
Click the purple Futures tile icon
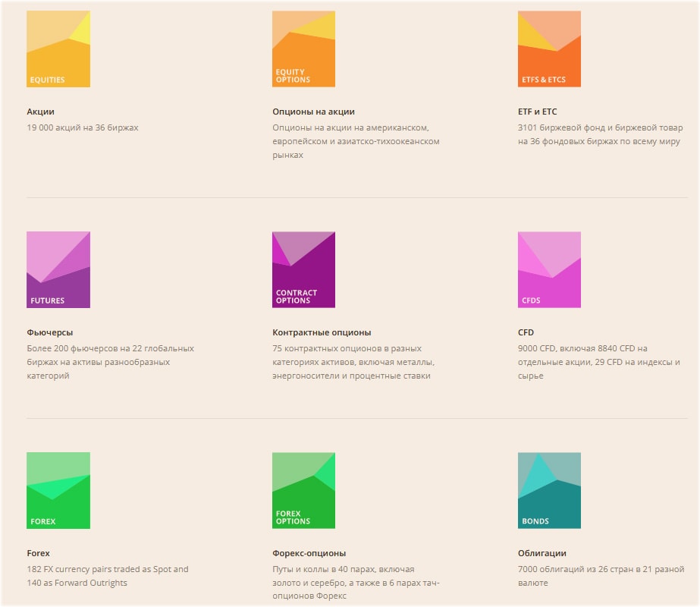[58, 269]
